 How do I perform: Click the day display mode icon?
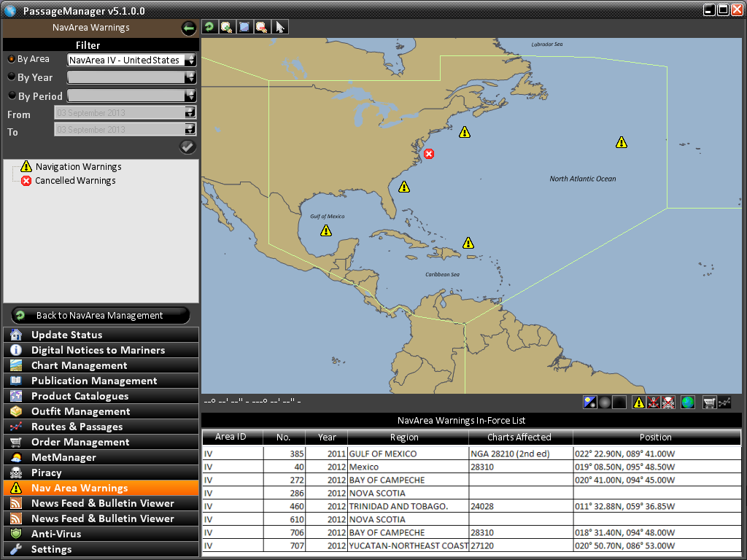tap(589, 402)
